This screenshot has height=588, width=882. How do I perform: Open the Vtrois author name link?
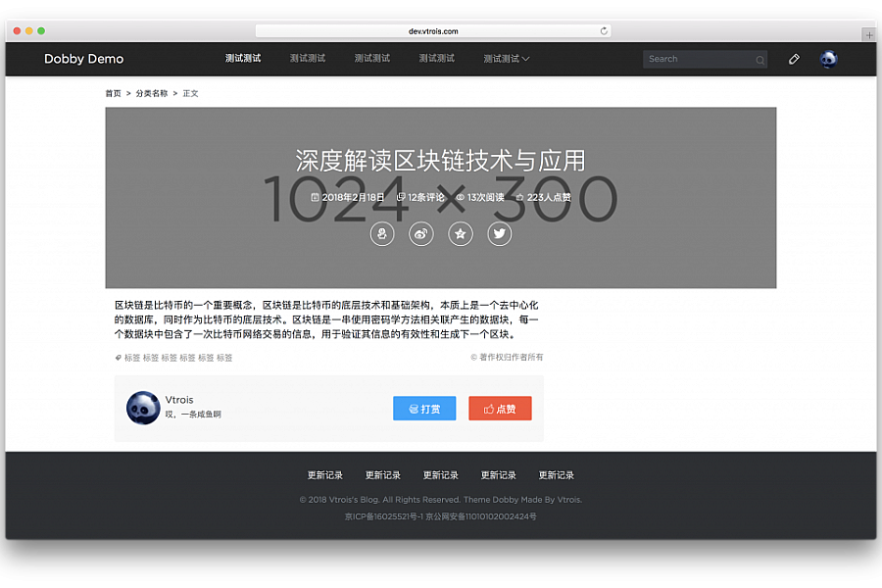[x=179, y=400]
